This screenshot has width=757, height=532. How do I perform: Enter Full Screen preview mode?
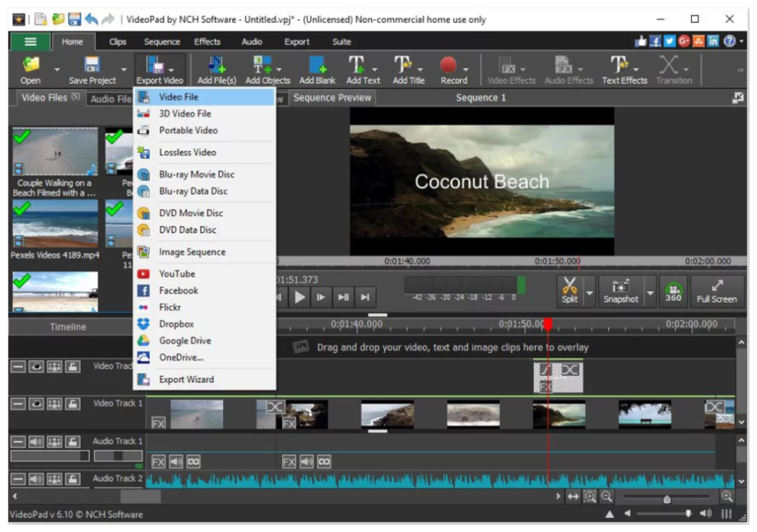pos(716,289)
